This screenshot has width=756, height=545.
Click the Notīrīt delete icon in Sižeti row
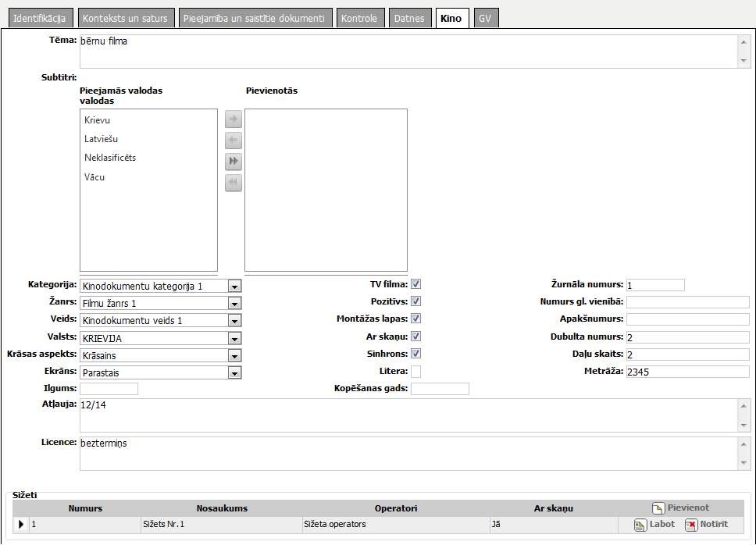coord(691,525)
